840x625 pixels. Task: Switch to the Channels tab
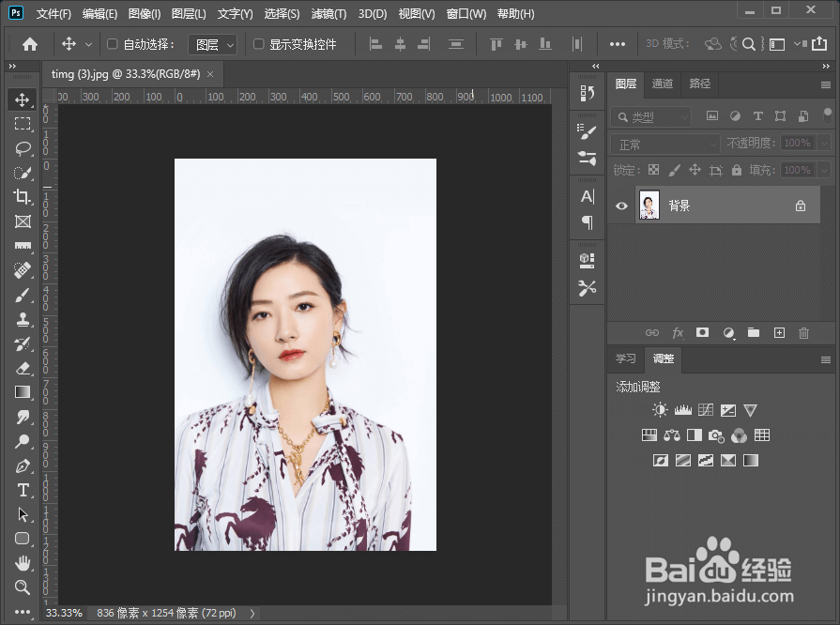662,84
